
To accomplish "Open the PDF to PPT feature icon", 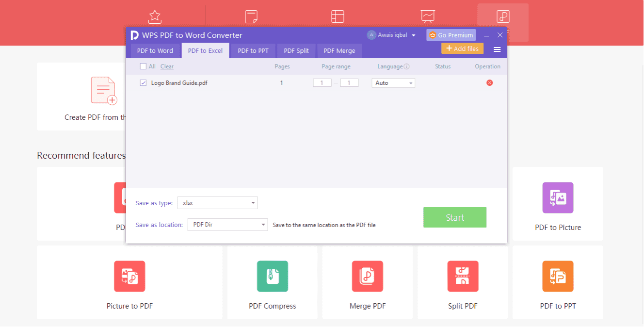I will (558, 277).
